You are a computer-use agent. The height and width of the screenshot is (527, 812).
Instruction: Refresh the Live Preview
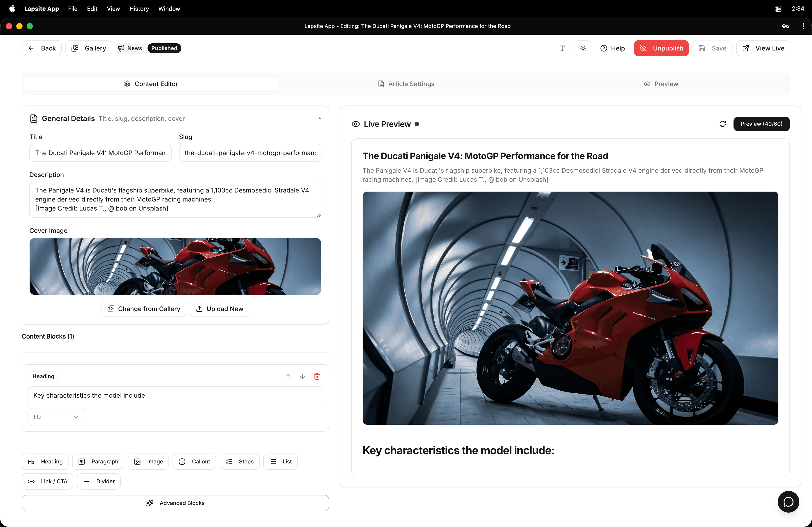tap(723, 124)
